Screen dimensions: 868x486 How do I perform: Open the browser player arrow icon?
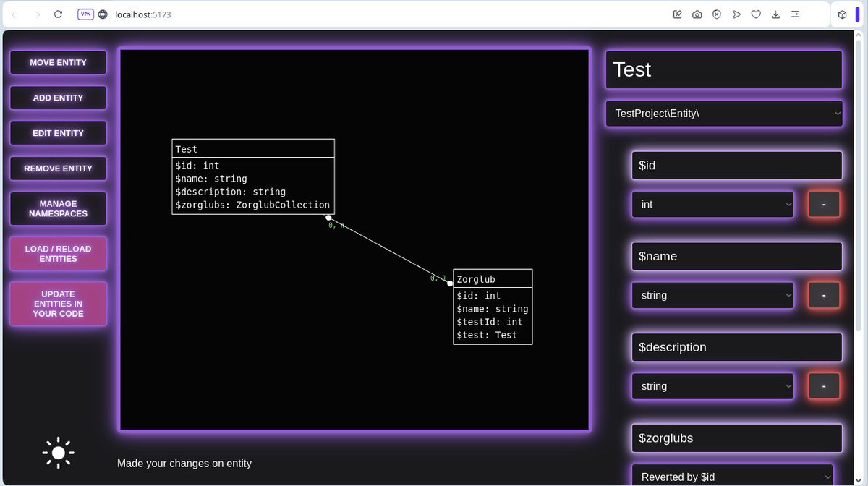coord(736,14)
